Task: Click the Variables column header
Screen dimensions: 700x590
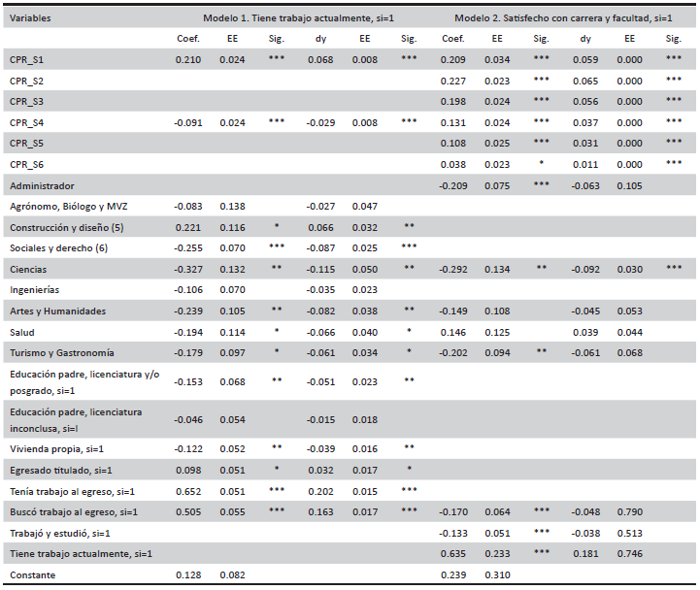Action: [x=31, y=17]
